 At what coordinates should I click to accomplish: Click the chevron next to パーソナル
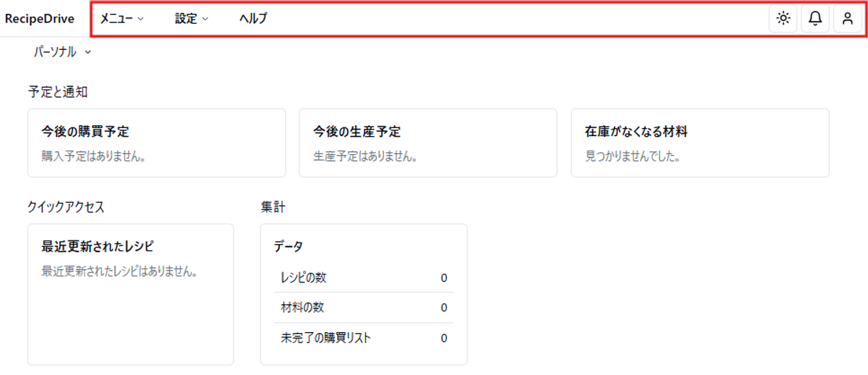point(88,52)
